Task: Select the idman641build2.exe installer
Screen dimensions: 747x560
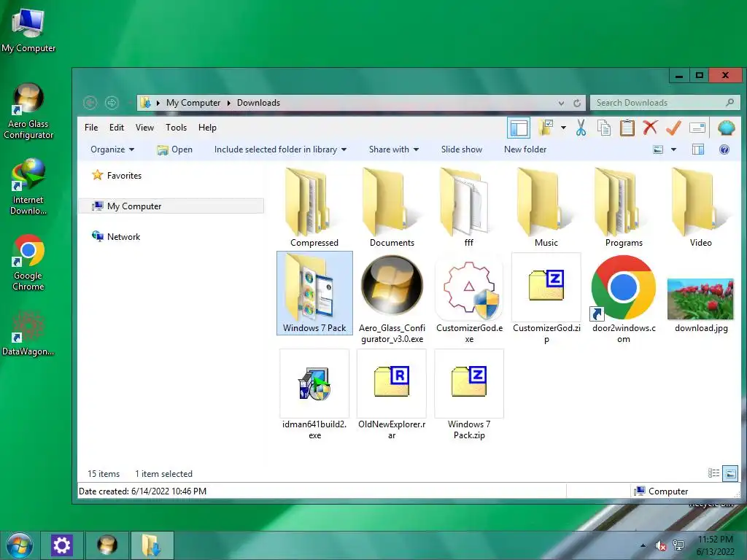Action: (x=314, y=394)
